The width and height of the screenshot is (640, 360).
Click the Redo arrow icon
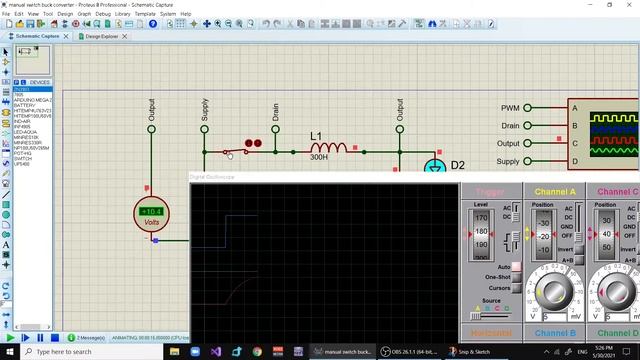(x=277, y=24)
